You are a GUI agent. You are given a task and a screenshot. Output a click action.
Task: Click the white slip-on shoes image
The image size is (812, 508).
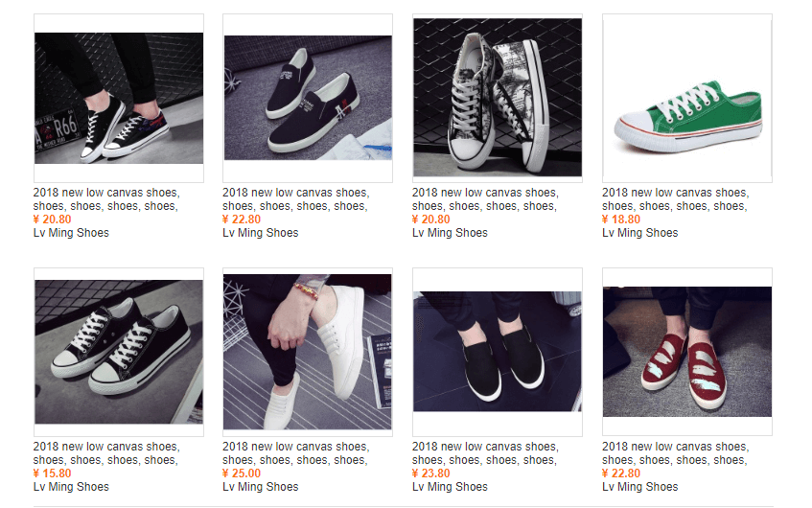(x=307, y=352)
